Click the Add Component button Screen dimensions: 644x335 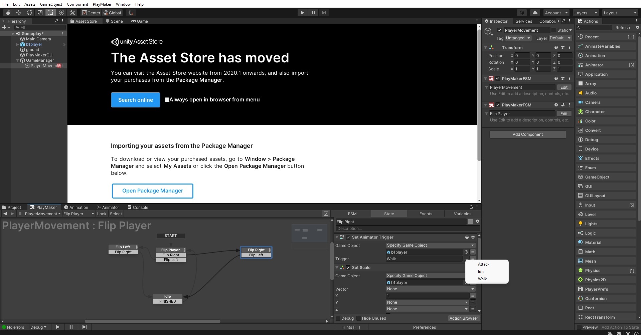(528, 134)
